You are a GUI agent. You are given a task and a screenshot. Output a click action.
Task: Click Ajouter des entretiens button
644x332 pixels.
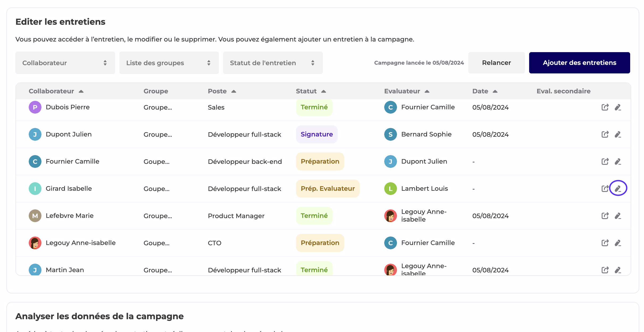pyautogui.click(x=579, y=63)
